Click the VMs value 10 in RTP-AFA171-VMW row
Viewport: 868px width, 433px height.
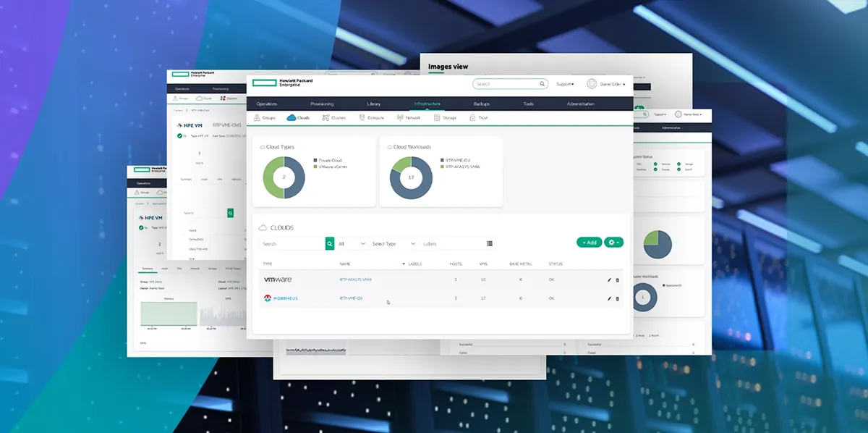(483, 279)
